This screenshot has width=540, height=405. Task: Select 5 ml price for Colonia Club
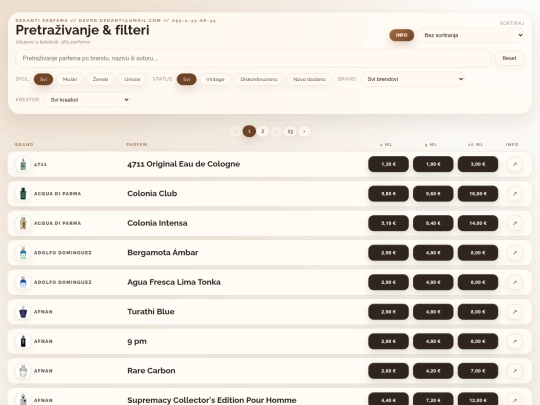pos(433,194)
